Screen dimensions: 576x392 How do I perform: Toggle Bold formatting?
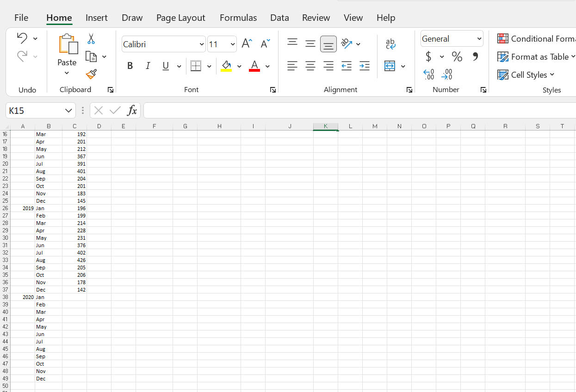pos(130,66)
